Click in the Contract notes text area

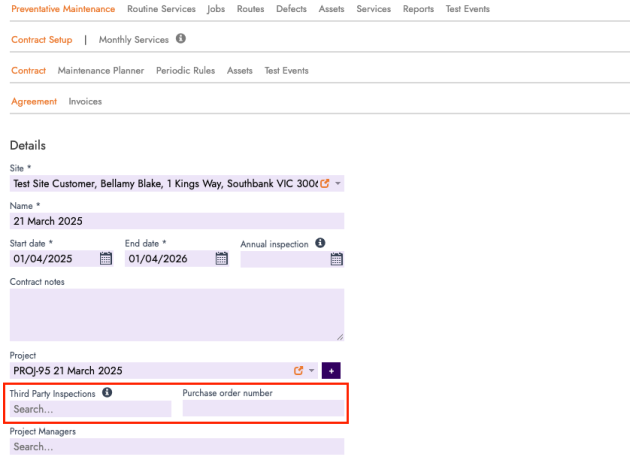[x=176, y=315]
